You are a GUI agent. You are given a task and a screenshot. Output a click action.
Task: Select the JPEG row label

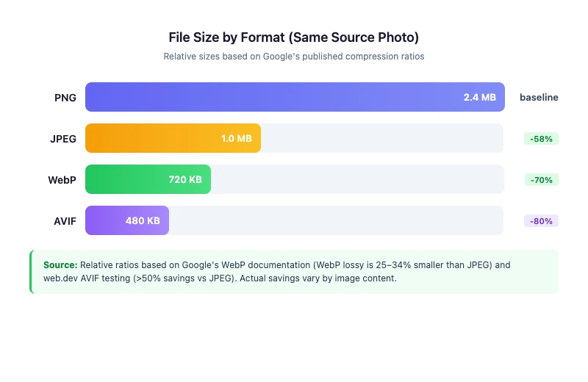(x=62, y=138)
